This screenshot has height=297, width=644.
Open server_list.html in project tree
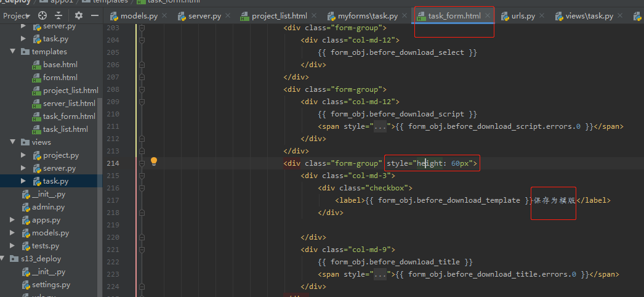pos(69,104)
